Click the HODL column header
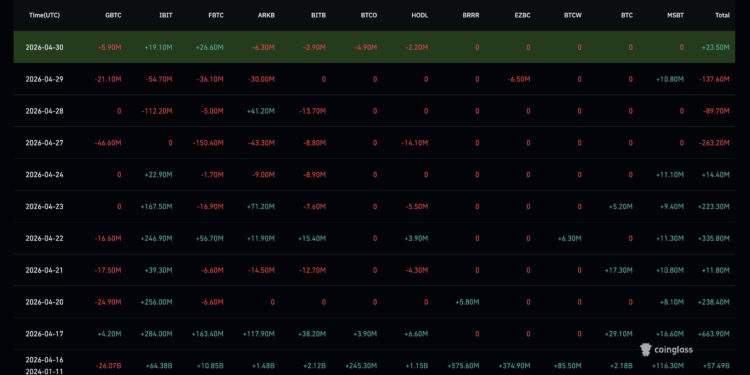Image resolution: width=750 pixels, height=375 pixels. 419,15
